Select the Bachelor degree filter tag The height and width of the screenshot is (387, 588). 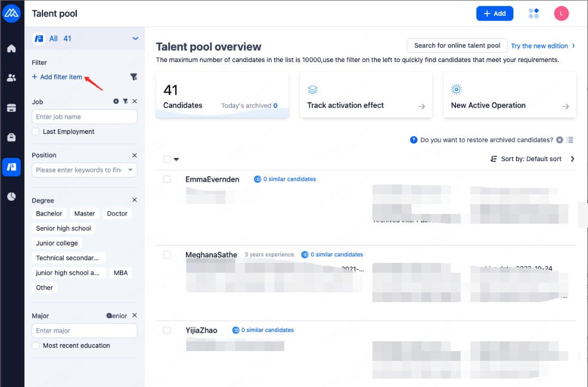(50, 214)
